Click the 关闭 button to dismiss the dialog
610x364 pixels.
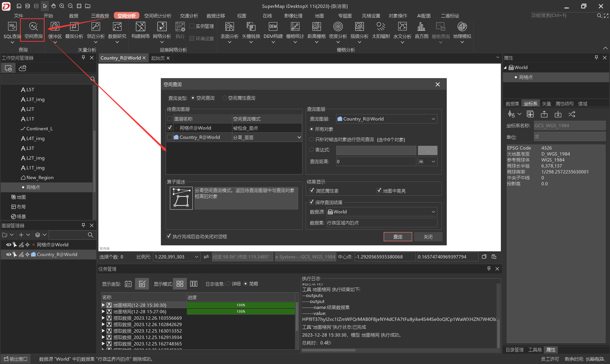point(428,237)
